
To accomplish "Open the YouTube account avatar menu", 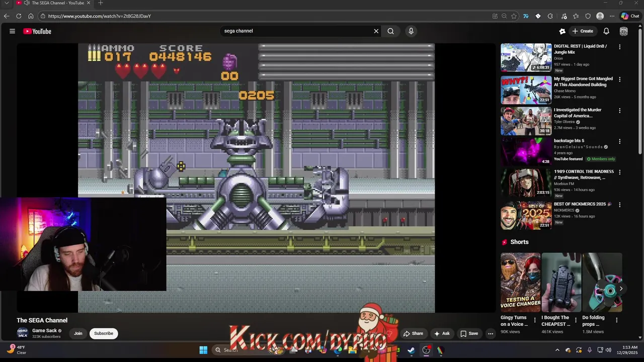I will (x=624, y=31).
